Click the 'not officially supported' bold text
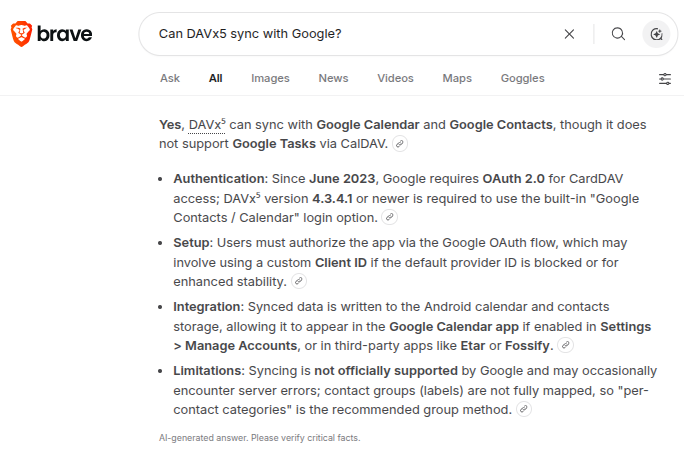 tap(386, 371)
